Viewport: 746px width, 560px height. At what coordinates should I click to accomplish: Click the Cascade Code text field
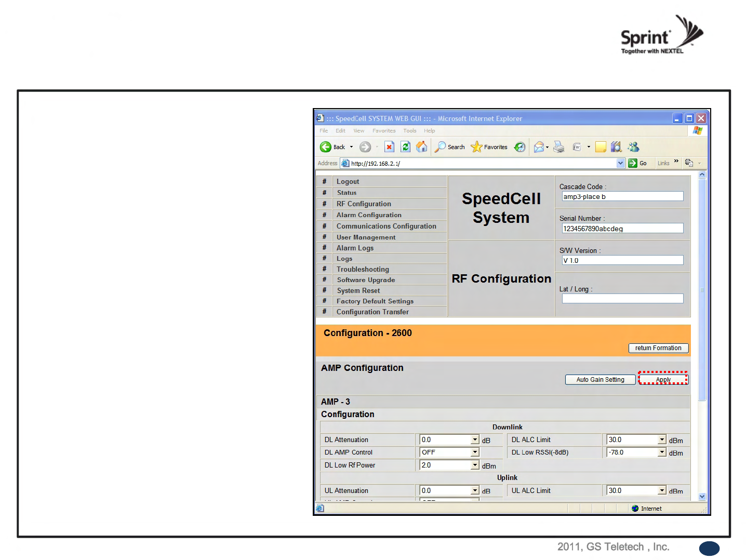coord(622,196)
